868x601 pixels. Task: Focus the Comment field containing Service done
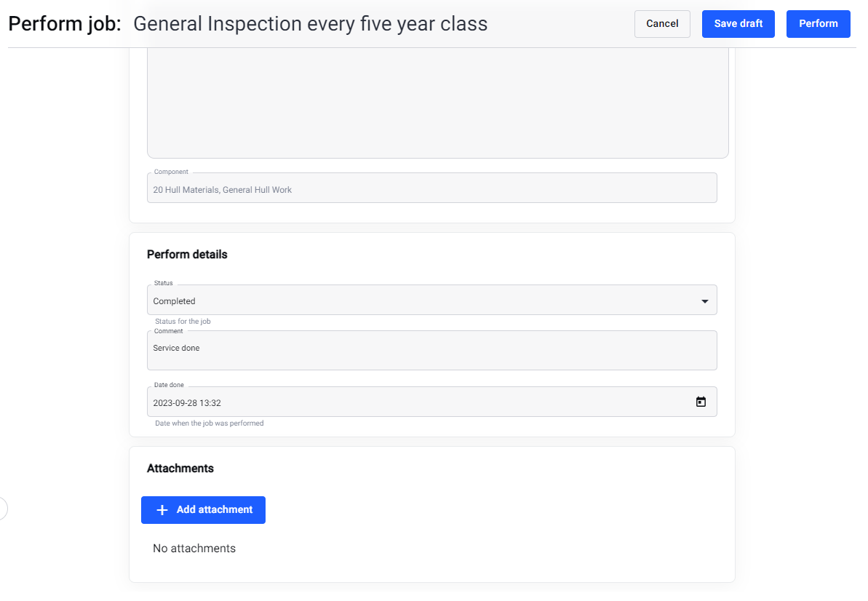pos(431,350)
